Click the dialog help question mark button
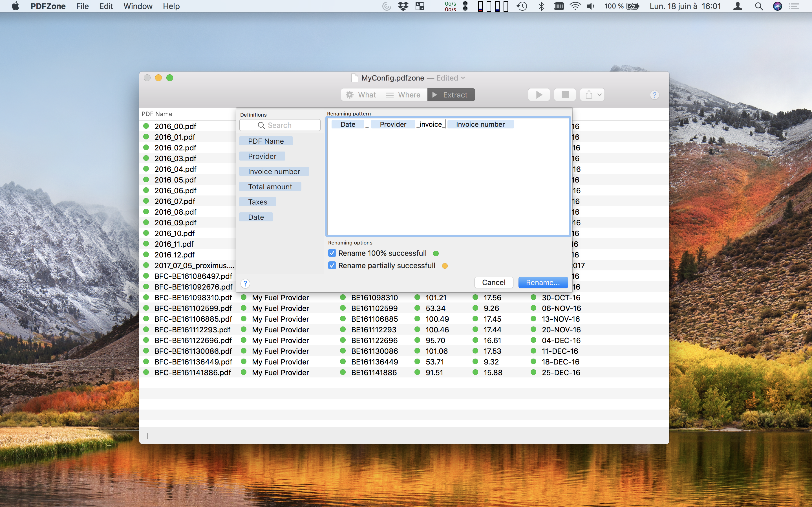Viewport: 812px width, 507px height. [245, 284]
